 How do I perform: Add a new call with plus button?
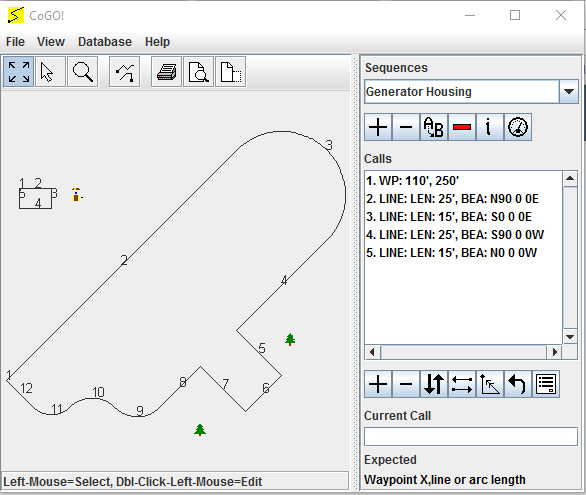[x=378, y=384]
